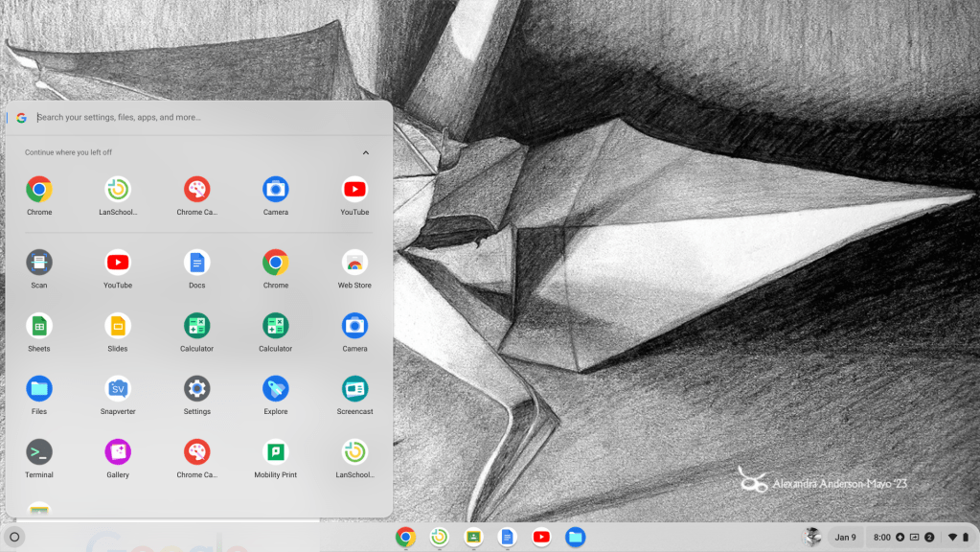Open the Gallery app

click(118, 452)
